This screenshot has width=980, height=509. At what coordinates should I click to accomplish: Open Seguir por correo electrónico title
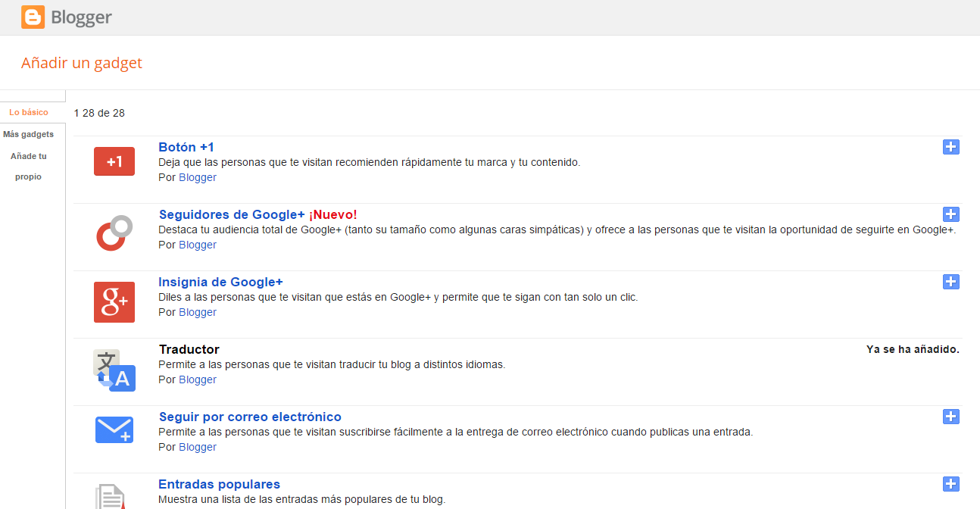pyautogui.click(x=250, y=417)
